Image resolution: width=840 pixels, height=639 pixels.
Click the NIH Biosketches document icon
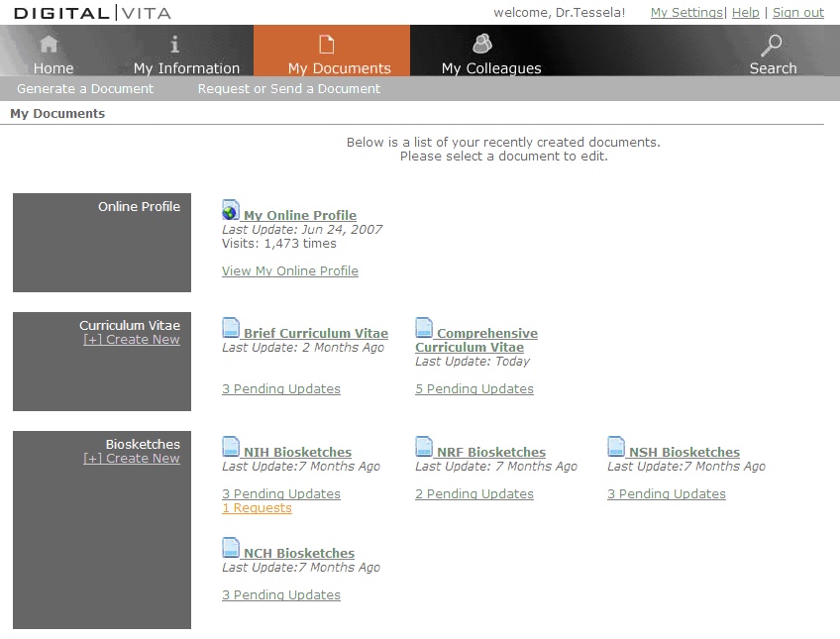(x=231, y=447)
